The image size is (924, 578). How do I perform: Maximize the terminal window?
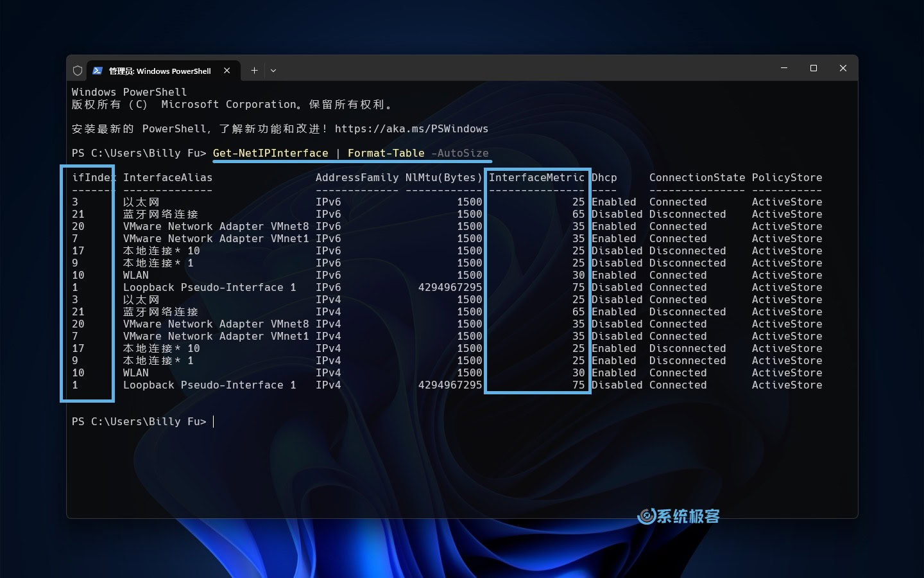point(814,68)
